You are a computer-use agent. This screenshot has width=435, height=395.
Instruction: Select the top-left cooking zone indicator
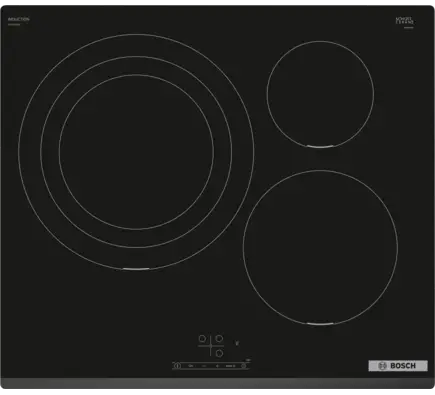tap(202, 339)
